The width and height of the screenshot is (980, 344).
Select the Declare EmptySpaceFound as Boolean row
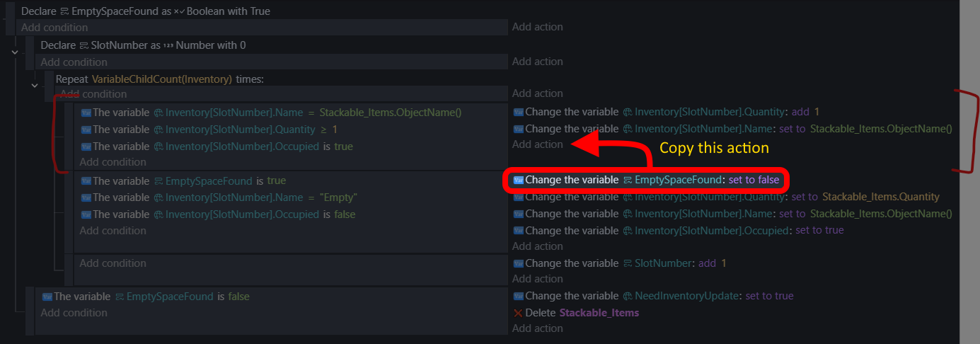[146, 11]
